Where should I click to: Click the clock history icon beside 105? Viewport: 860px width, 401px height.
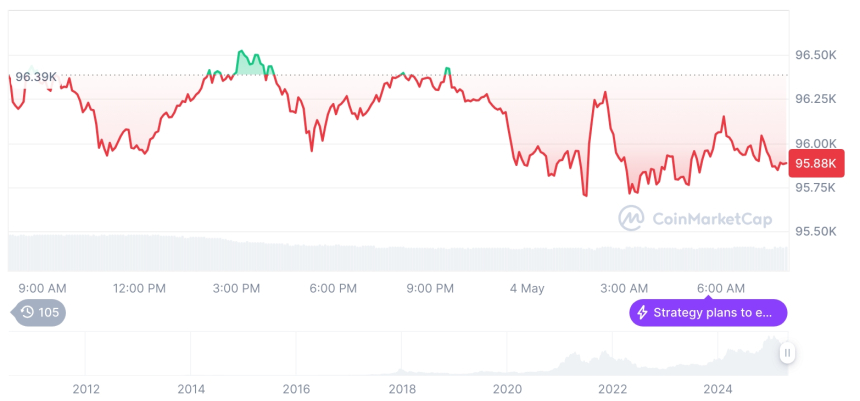(x=27, y=313)
